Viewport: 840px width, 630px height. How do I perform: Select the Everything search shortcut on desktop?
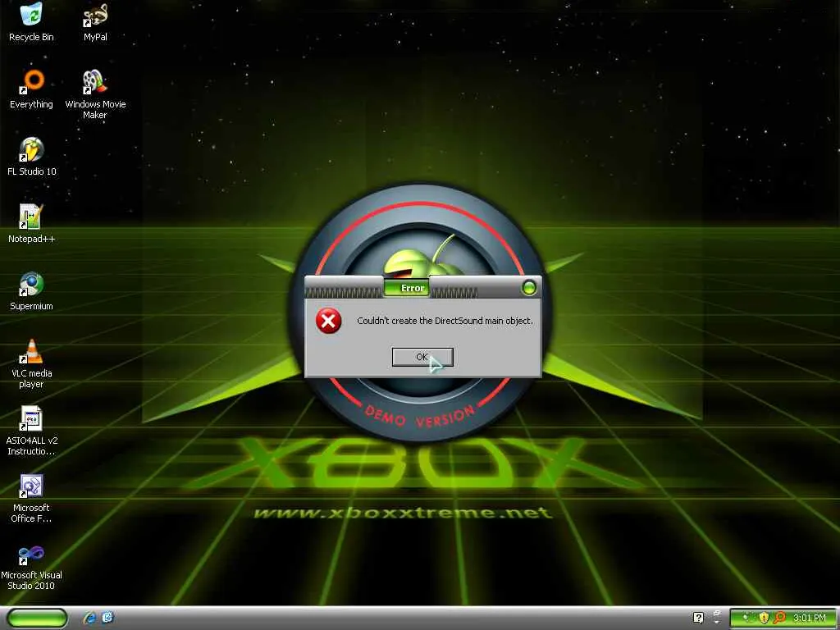pos(31,89)
